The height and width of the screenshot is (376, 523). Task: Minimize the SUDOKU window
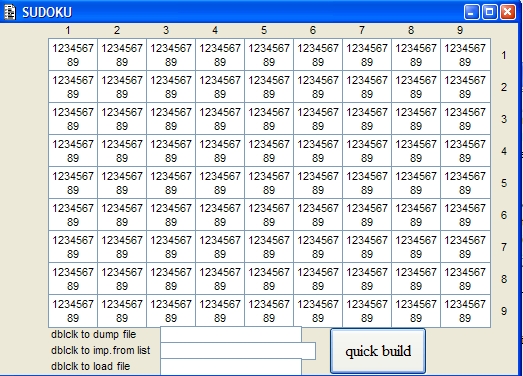471,12
